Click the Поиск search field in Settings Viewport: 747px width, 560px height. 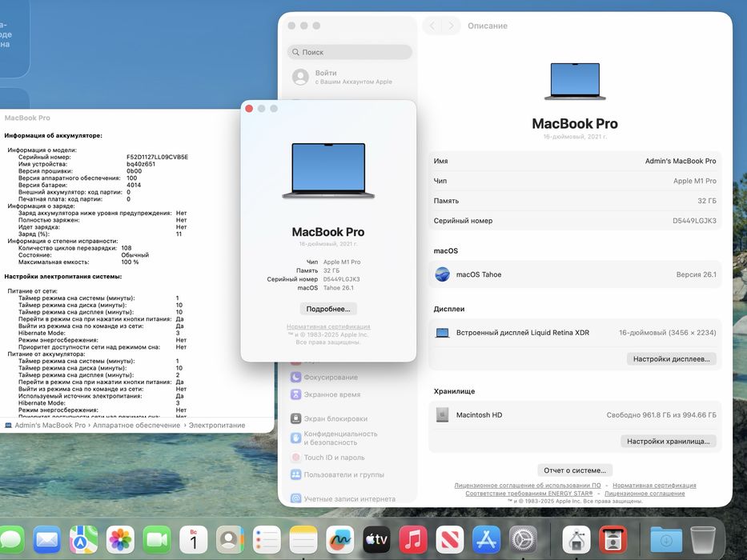click(x=350, y=52)
